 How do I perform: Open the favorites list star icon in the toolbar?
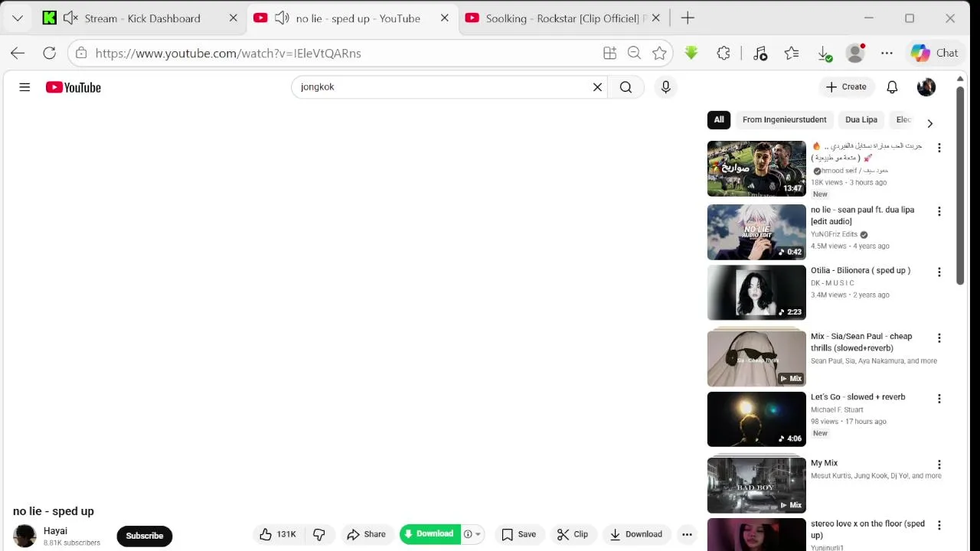792,53
